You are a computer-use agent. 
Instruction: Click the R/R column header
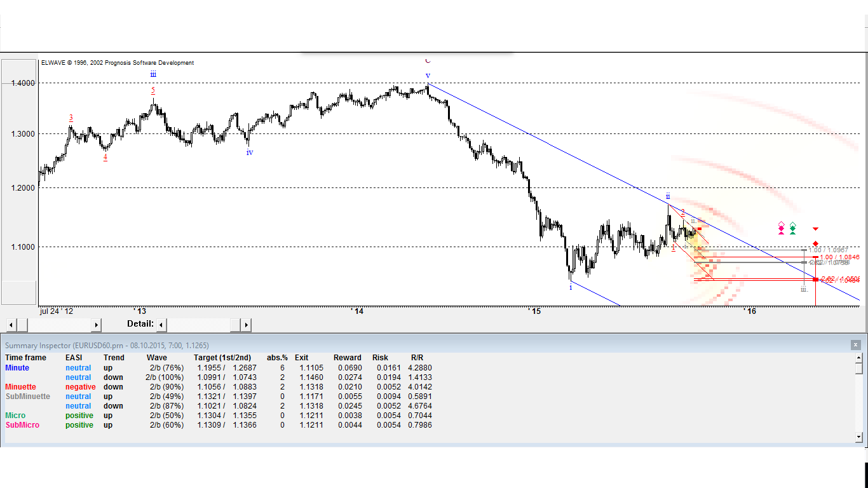tap(417, 358)
